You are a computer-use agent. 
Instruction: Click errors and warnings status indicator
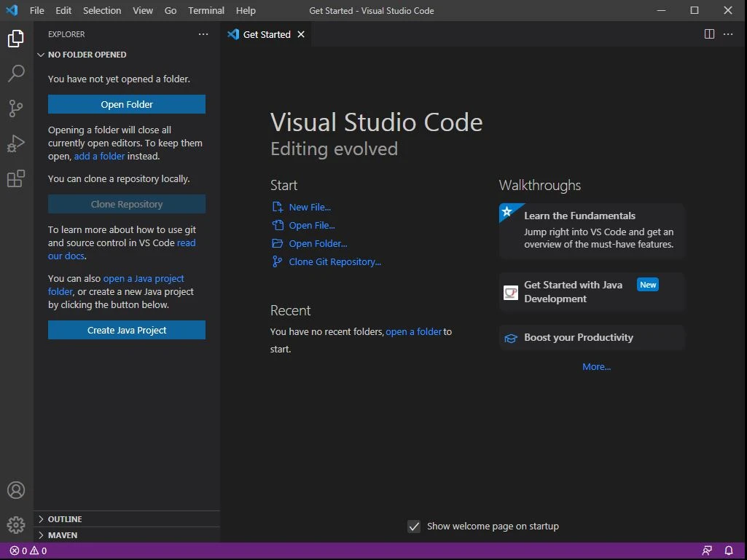(28, 551)
